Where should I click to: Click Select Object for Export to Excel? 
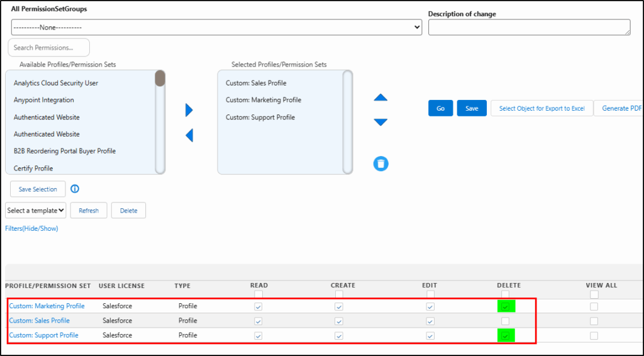(541, 108)
